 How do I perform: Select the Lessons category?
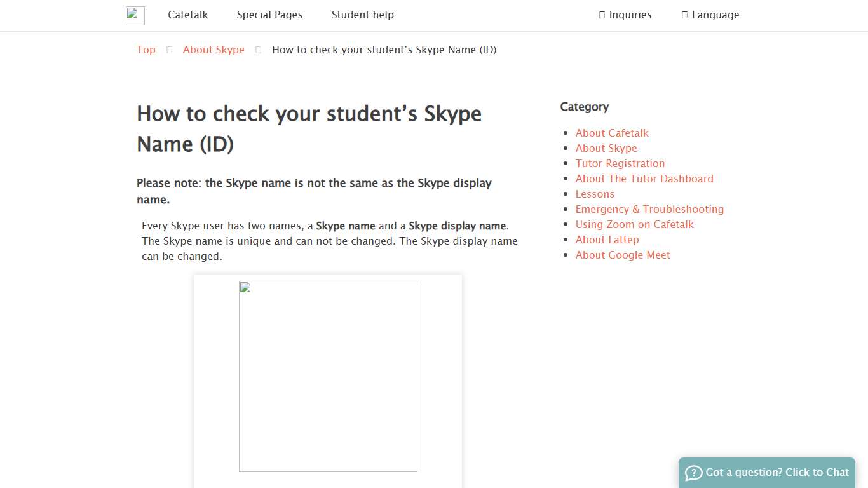[595, 194]
